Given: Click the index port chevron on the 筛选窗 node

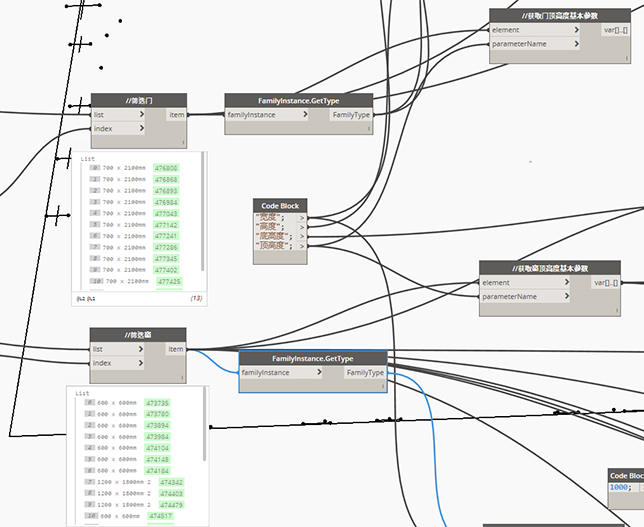Looking at the screenshot, I should click(142, 363).
